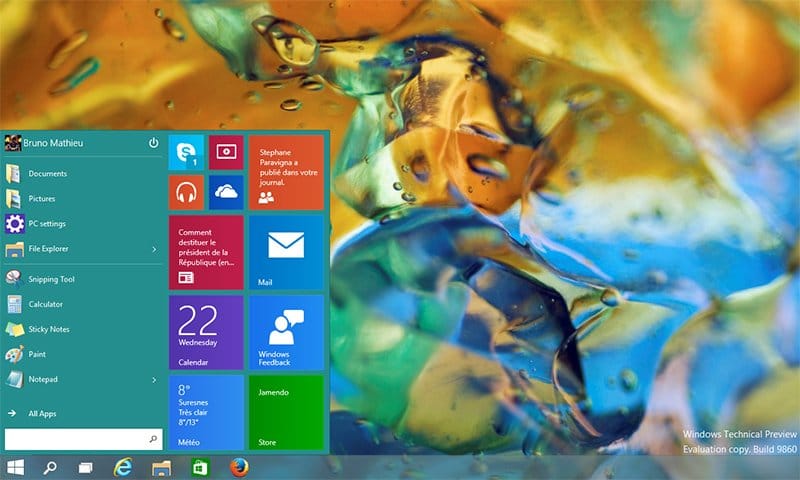Open the OneDrive cloud tile
Viewport: 800px width, 480px height.
tap(226, 192)
